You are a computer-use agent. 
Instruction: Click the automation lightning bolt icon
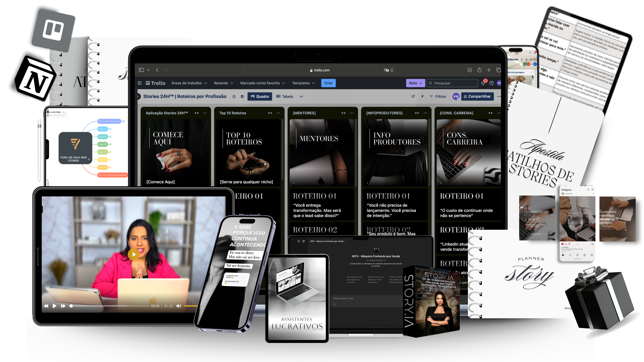click(422, 97)
